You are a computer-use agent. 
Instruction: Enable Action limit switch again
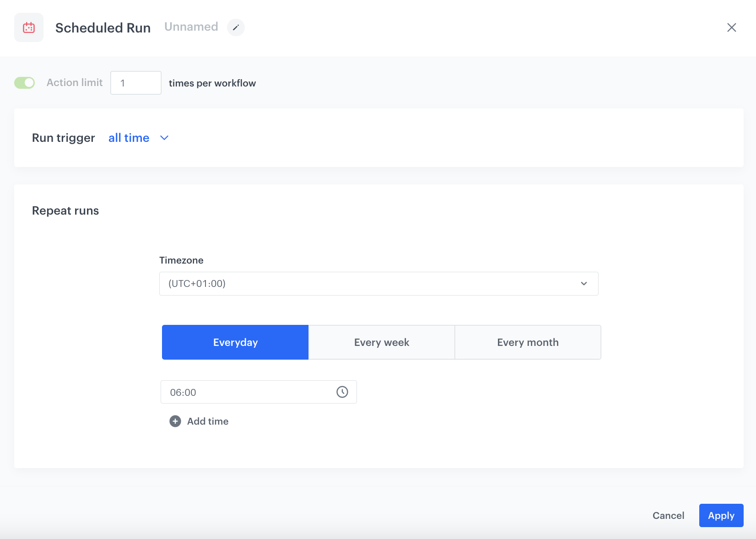click(24, 82)
